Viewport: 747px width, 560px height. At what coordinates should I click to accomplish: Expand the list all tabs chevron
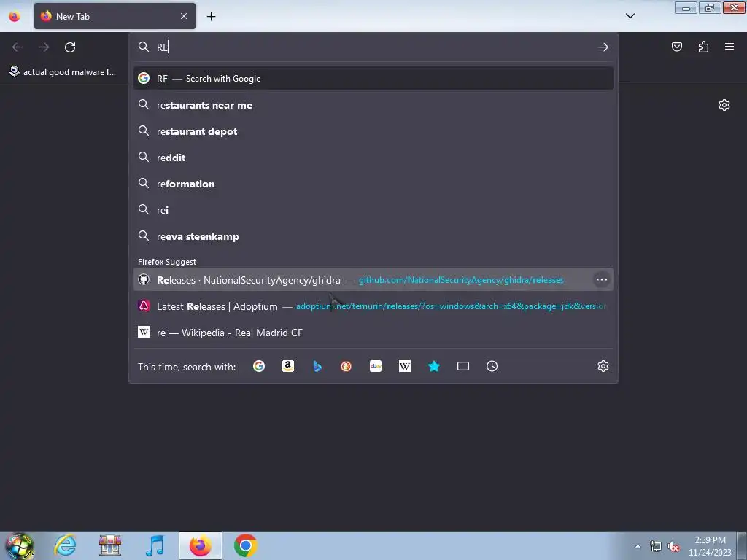pyautogui.click(x=630, y=16)
